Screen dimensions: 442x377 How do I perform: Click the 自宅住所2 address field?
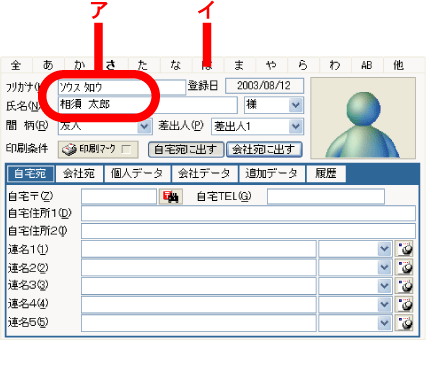[248, 231]
